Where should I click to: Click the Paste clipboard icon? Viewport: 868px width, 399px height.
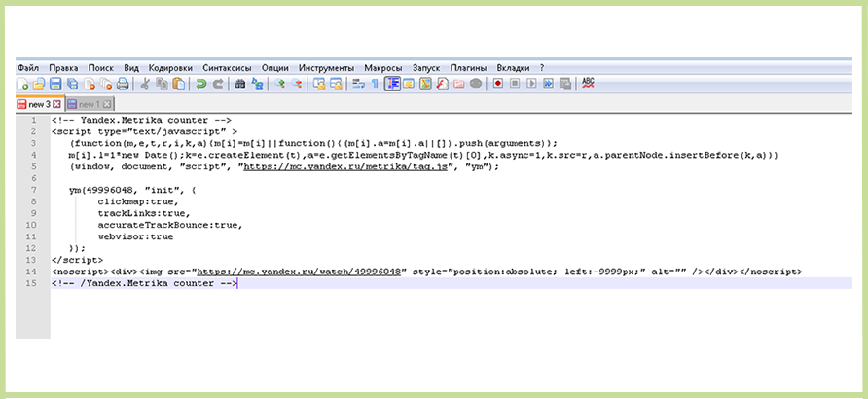click(178, 84)
